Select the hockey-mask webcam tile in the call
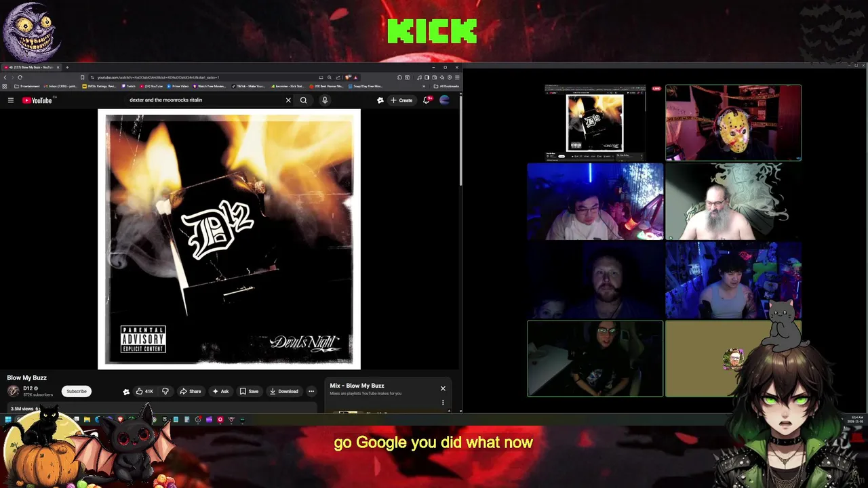The width and height of the screenshot is (868, 488). pos(733,123)
